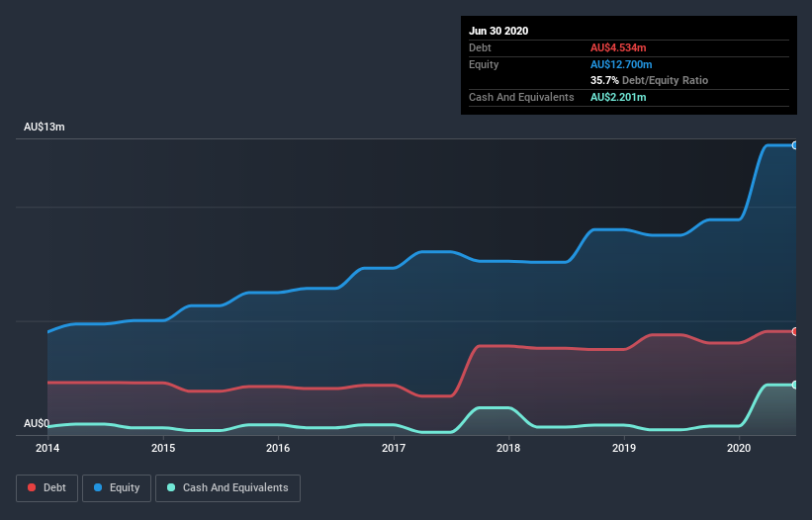Click the 2017 x-axis label
Screen dimensions: 812x520
394,448
